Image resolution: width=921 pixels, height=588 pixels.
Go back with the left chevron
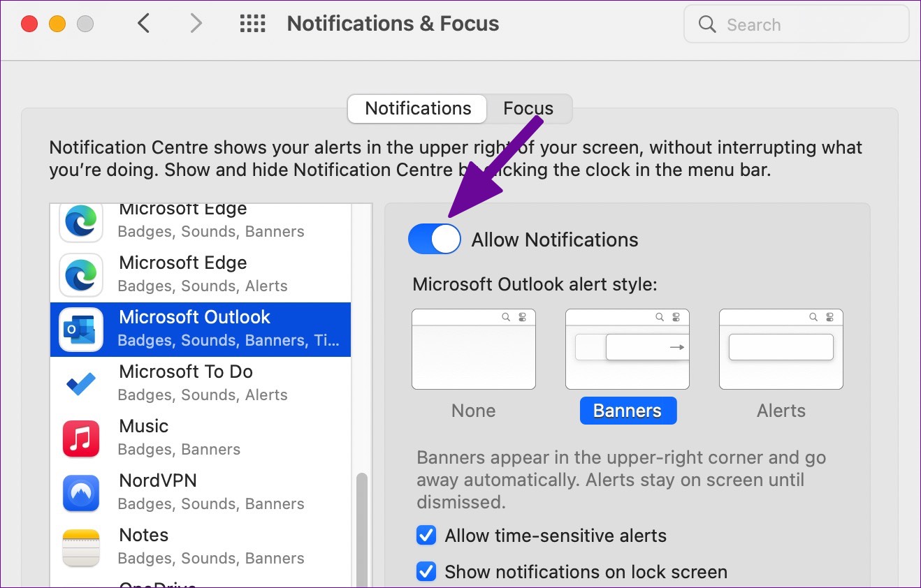[143, 24]
